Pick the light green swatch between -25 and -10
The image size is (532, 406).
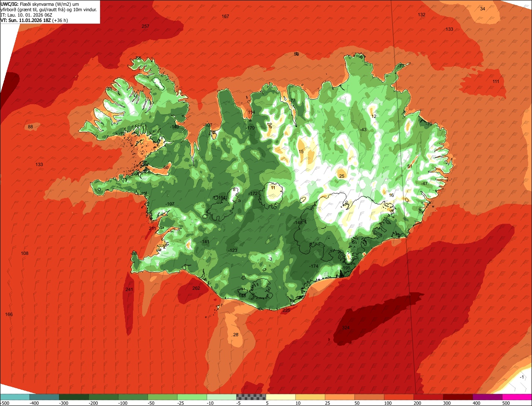pyautogui.click(x=192, y=397)
